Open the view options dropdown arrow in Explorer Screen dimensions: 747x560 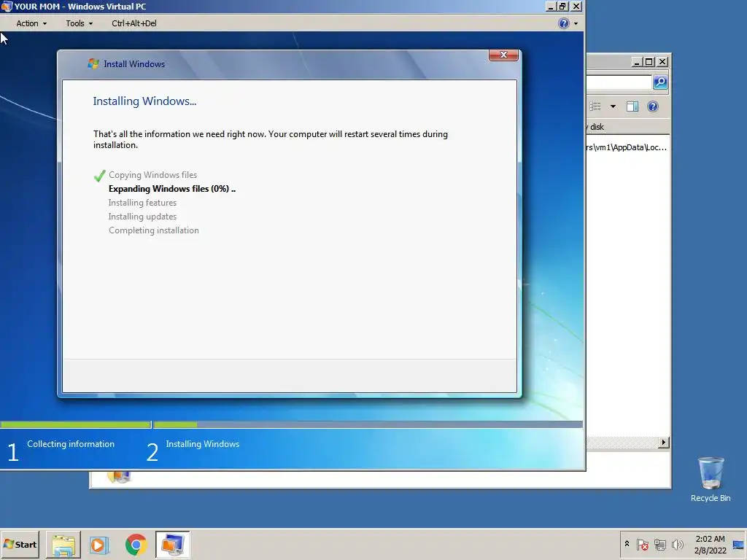coord(613,106)
